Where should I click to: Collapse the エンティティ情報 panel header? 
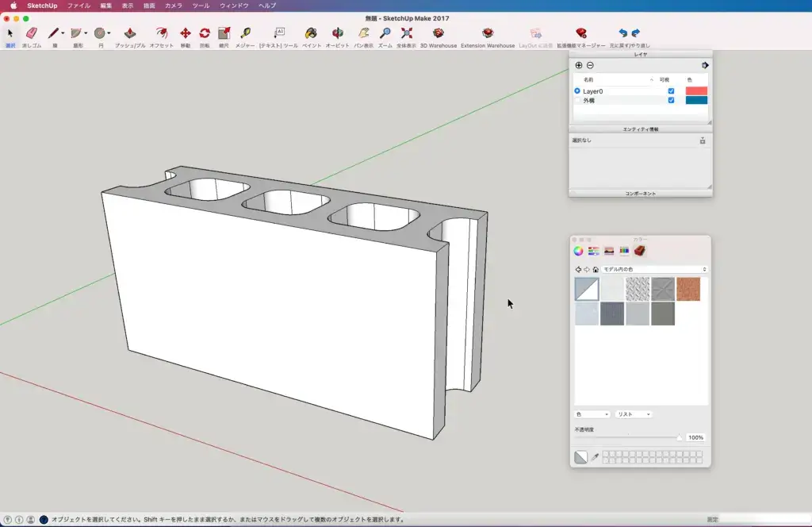[x=641, y=129]
